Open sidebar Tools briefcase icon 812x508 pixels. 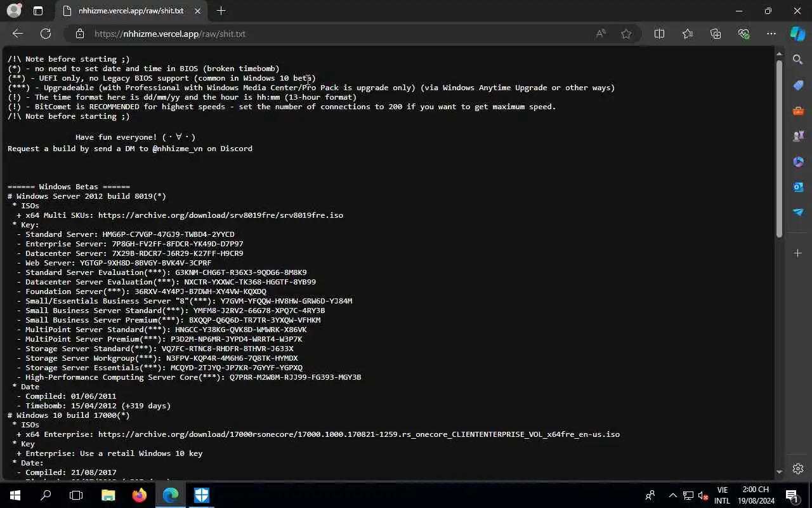point(798,110)
